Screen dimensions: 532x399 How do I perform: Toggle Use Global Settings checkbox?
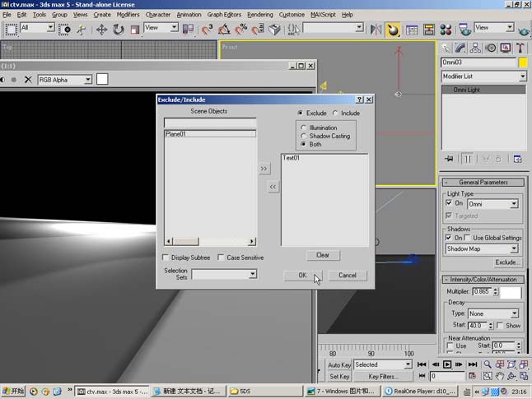click(468, 238)
